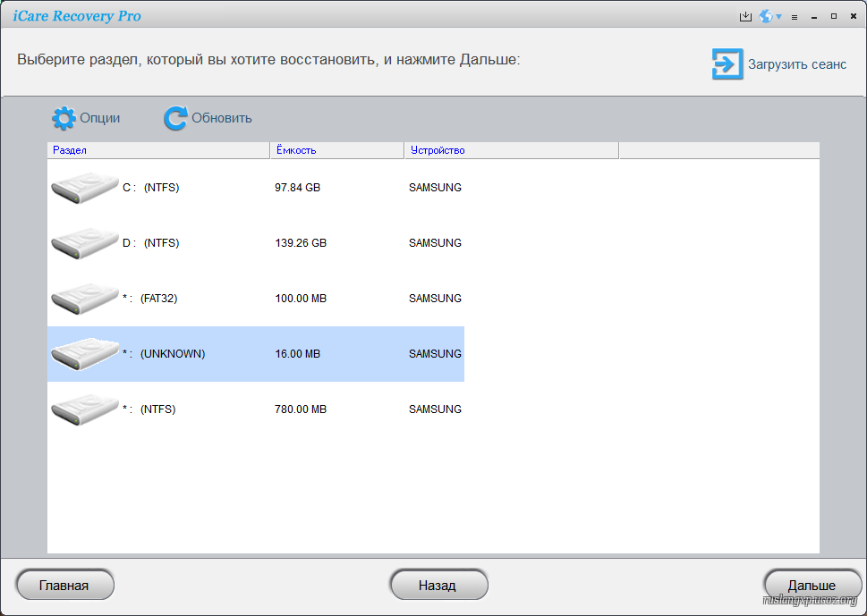Viewport: 867px width, 616px height.
Task: Sort by the Ёмкость column header
Action: coord(336,150)
